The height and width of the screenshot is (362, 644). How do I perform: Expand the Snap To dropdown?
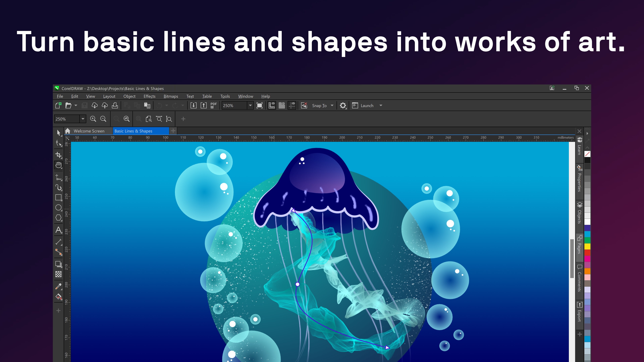[332, 105]
